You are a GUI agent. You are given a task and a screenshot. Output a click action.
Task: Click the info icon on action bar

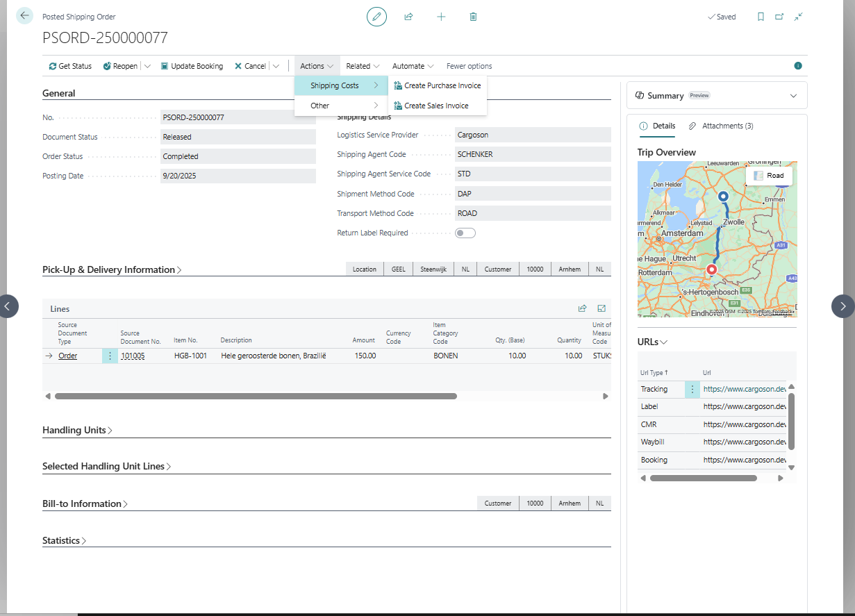[797, 66]
